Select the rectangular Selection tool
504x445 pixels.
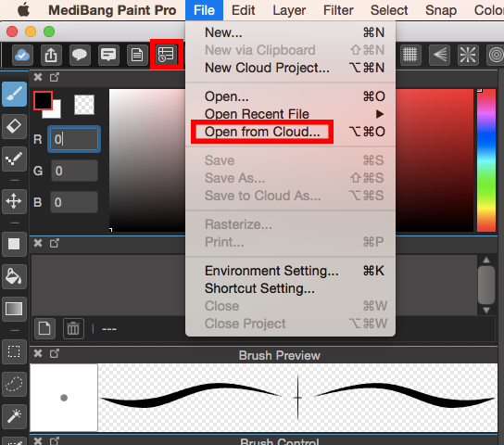(14, 351)
